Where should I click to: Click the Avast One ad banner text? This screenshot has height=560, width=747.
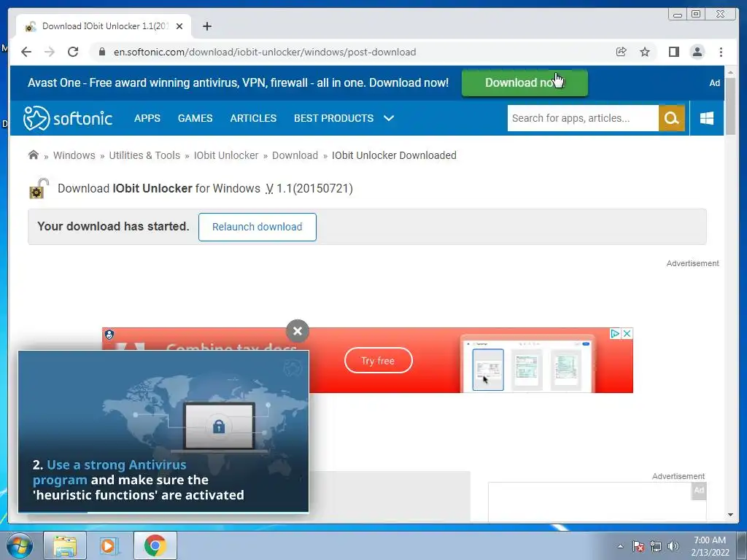239,83
